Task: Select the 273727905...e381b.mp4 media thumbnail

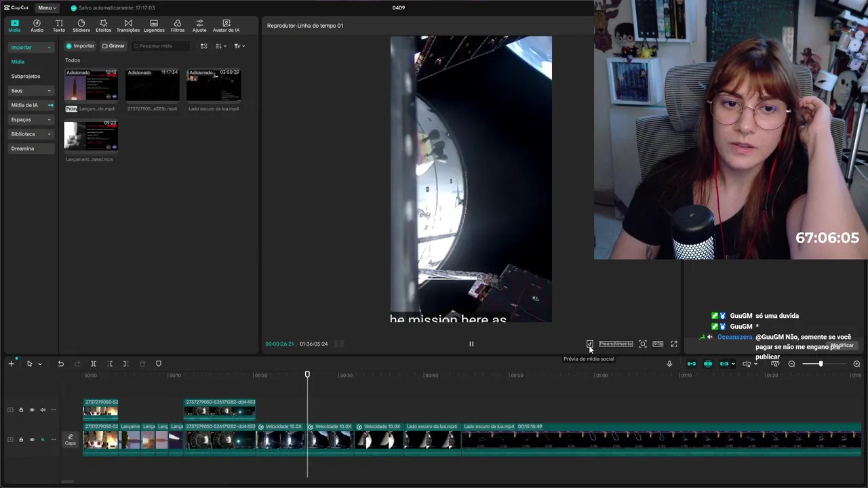Action: click(x=152, y=85)
